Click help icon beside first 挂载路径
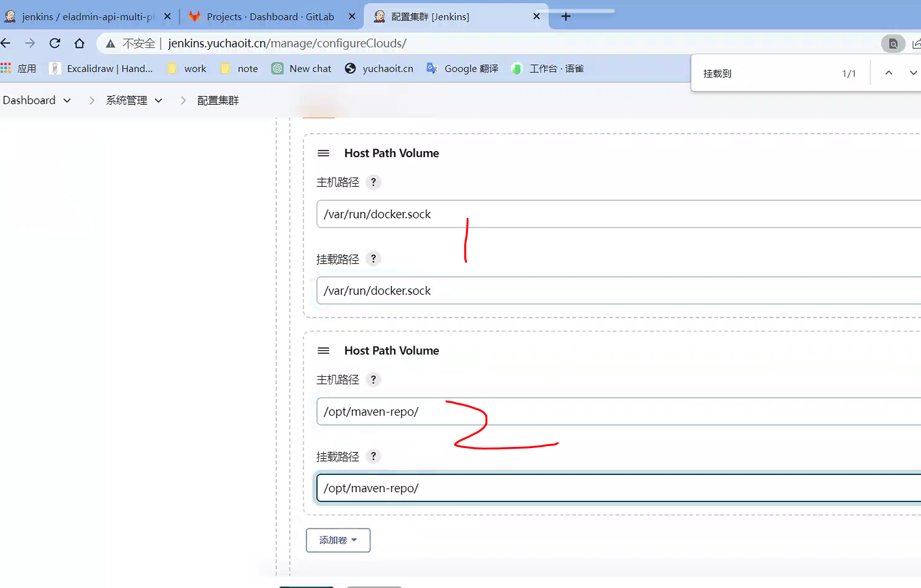This screenshot has width=921, height=588. 373,259
